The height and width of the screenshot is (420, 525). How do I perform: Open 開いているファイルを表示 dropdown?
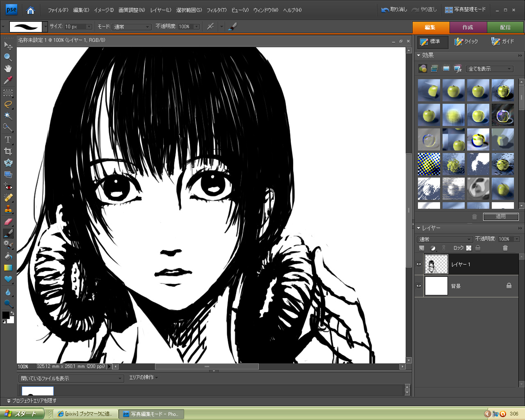(x=71, y=379)
